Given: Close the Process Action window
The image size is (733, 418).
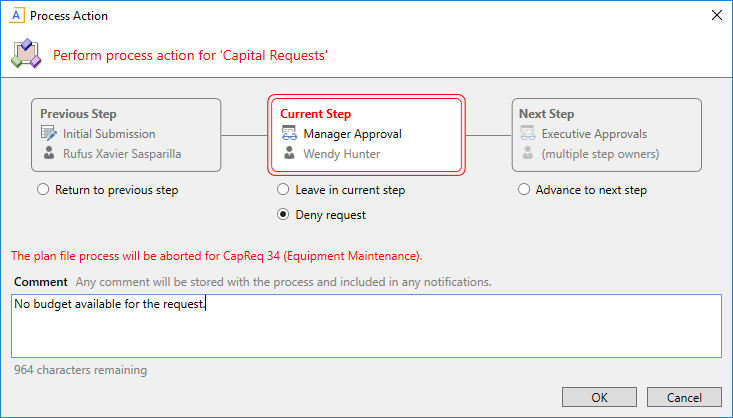Looking at the screenshot, I should coord(715,16).
